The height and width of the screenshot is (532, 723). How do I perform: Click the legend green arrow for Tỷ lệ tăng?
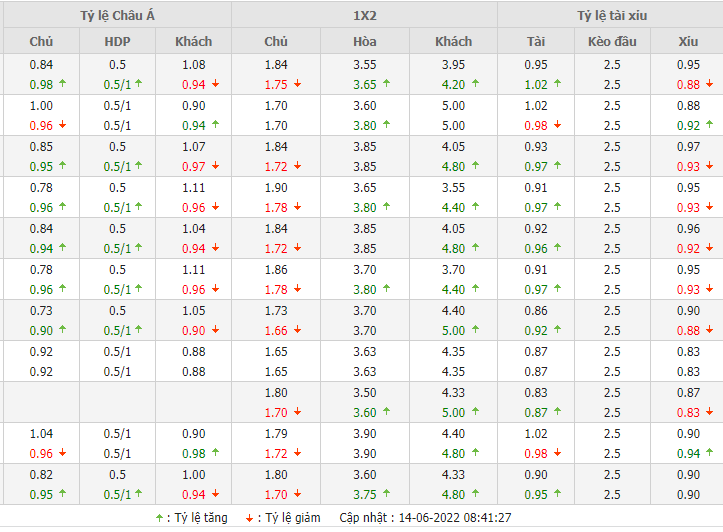click(159, 518)
